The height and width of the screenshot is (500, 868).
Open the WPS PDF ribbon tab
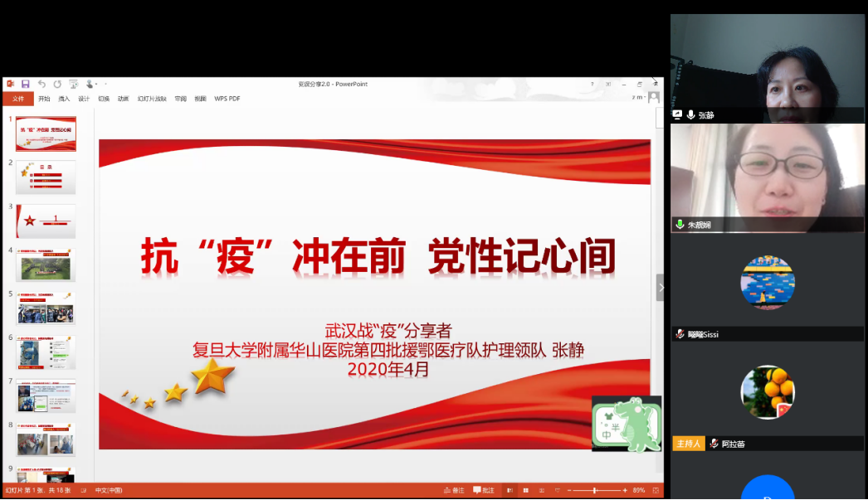[x=227, y=99]
